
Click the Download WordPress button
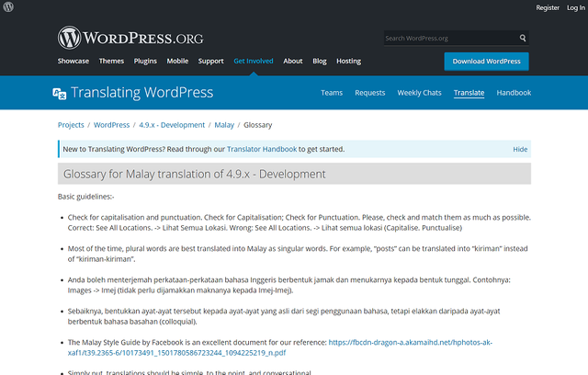(486, 62)
